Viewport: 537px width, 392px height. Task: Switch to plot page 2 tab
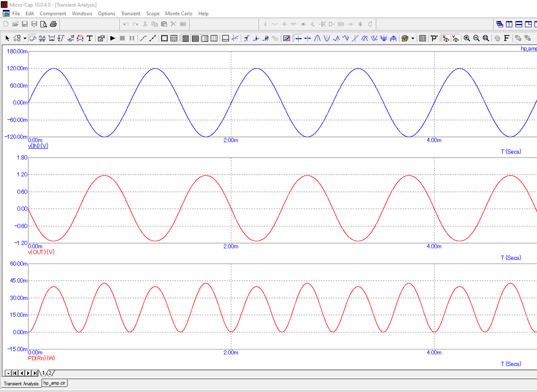tap(51, 373)
